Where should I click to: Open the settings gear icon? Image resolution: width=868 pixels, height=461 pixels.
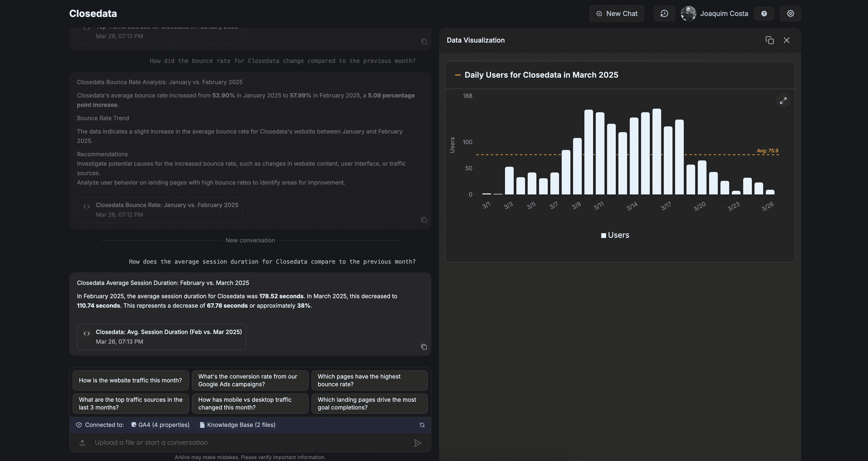790,14
